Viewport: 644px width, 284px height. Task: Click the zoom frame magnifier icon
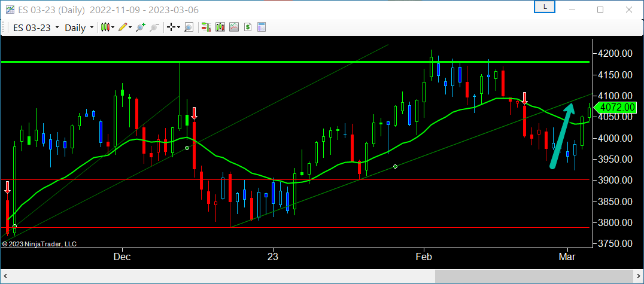[x=189, y=28]
